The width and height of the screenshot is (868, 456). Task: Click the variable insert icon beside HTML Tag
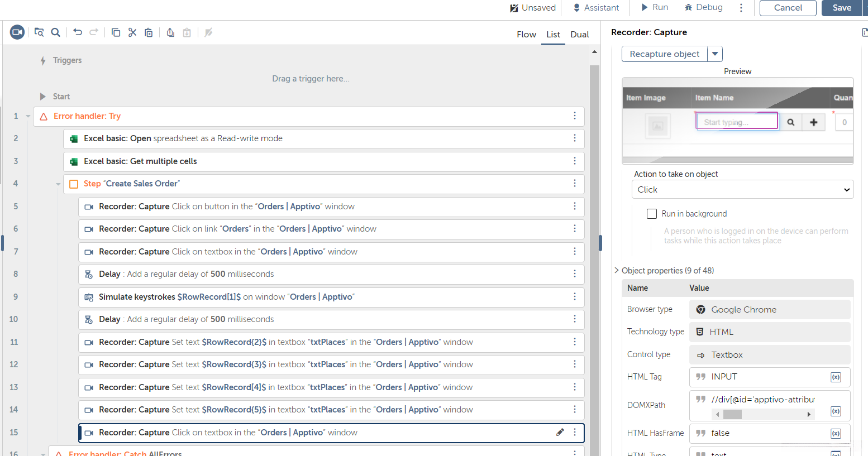coord(836,377)
